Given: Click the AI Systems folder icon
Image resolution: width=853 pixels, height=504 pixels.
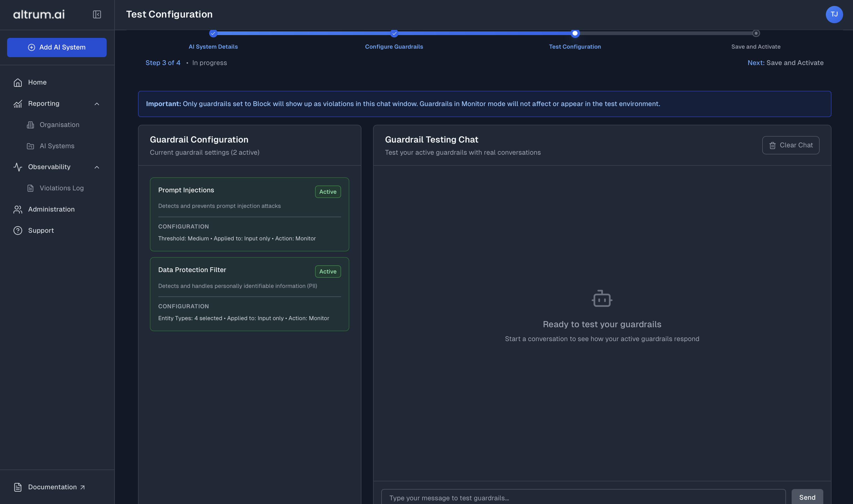Looking at the screenshot, I should point(31,146).
